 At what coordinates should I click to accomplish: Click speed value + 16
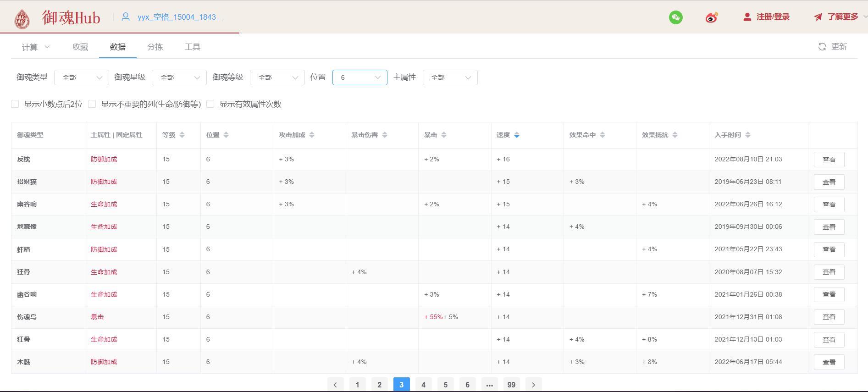[503, 159]
